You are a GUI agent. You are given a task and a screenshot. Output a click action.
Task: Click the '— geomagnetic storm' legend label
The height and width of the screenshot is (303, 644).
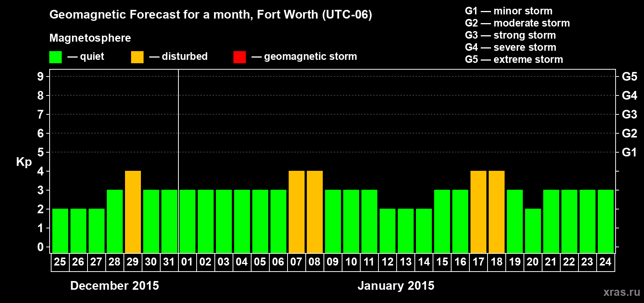pos(304,56)
